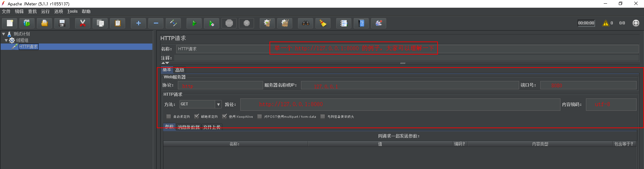Click the 00:00:00 elapsed timer
Image resolution: width=644 pixels, height=169 pixels.
coord(586,23)
